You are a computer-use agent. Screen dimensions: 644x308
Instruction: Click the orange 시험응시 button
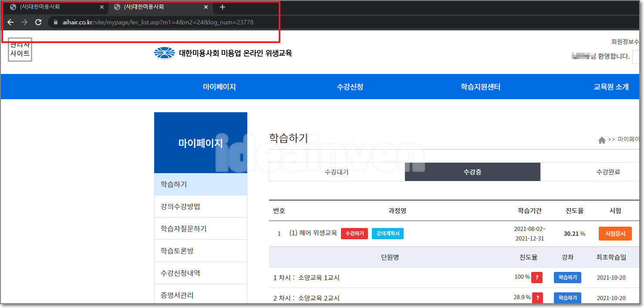[x=615, y=233]
